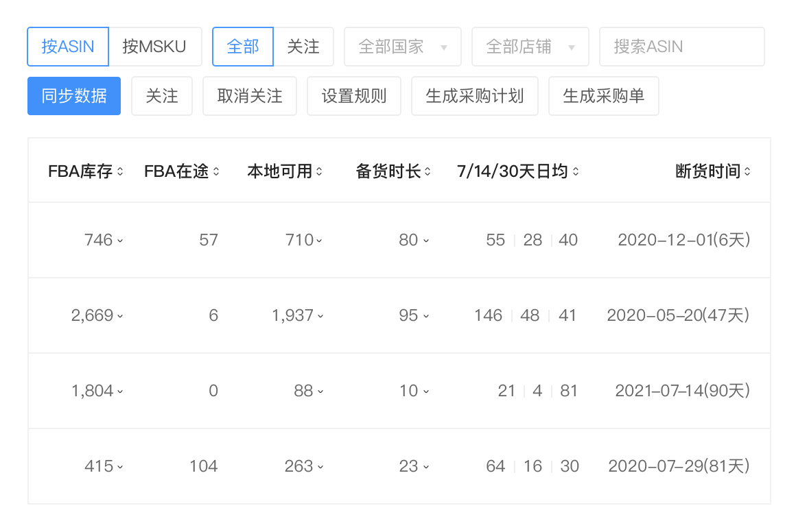Select 关注 filter next to 全部

pyautogui.click(x=303, y=47)
